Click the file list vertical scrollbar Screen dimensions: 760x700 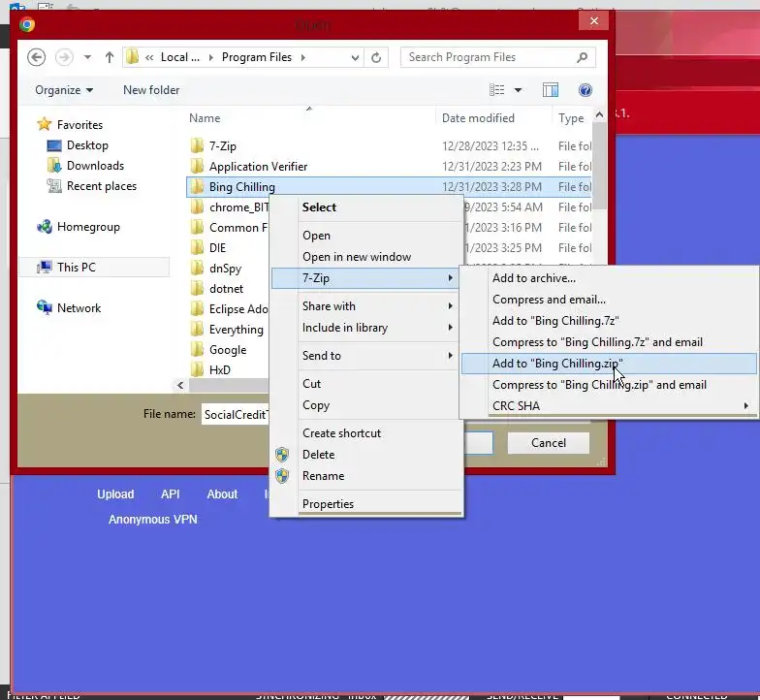599,165
